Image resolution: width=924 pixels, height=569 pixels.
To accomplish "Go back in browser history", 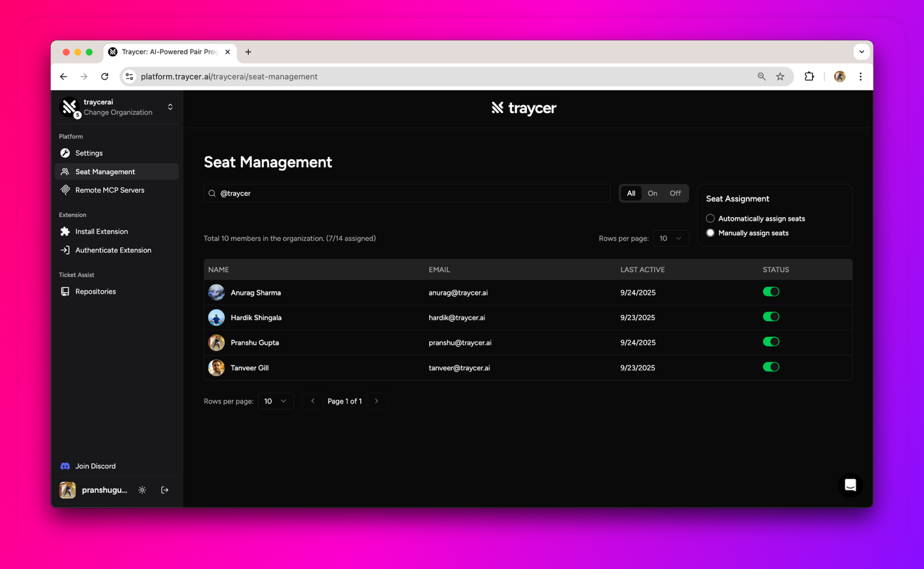I will coord(64,77).
